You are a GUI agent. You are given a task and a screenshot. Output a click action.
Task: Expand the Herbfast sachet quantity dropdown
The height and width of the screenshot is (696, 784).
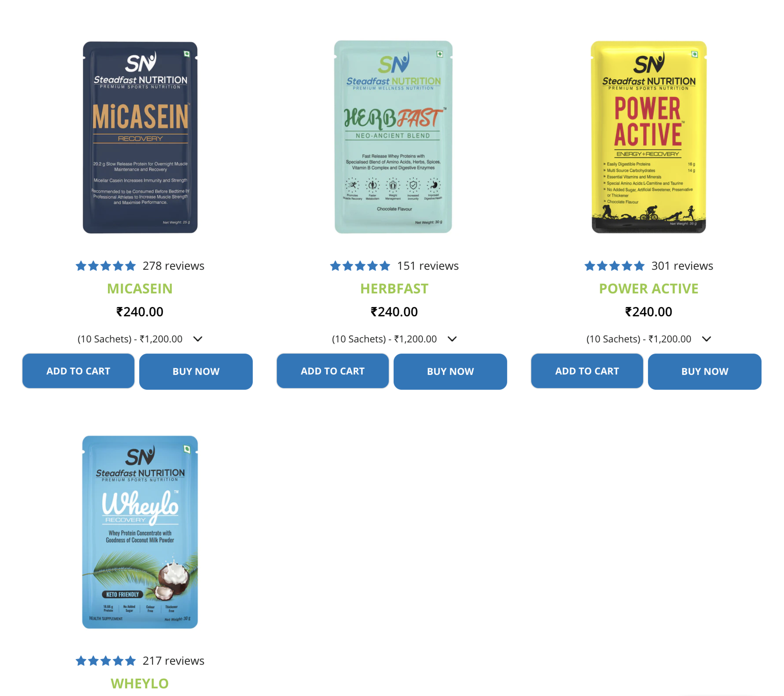point(394,339)
